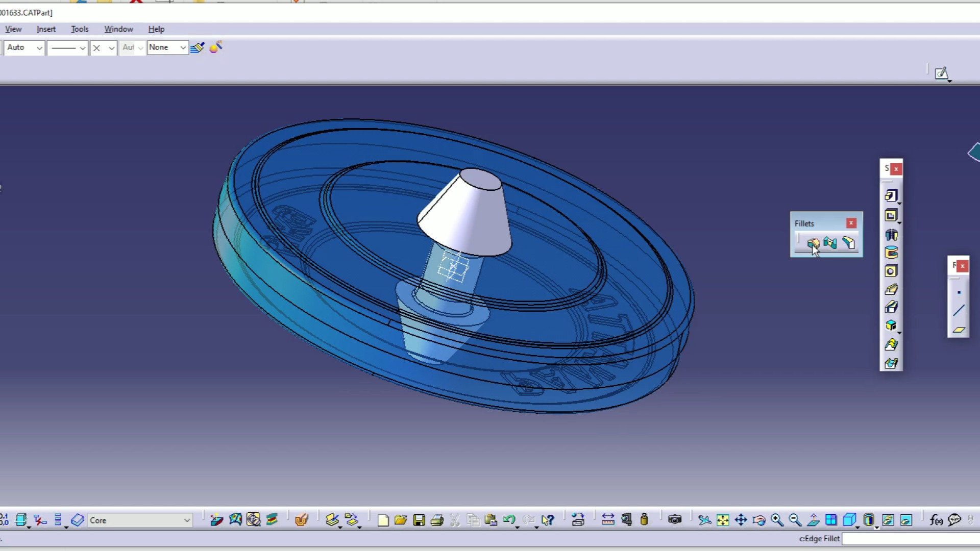The image size is (980, 551).
Task: Close the Fillets toolbar
Action: [x=851, y=223]
